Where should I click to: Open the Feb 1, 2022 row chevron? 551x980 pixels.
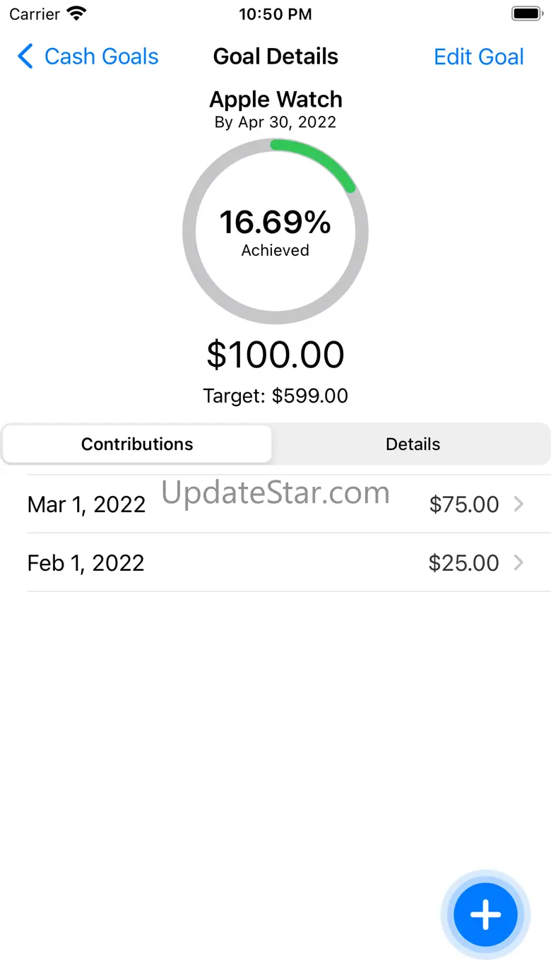519,562
